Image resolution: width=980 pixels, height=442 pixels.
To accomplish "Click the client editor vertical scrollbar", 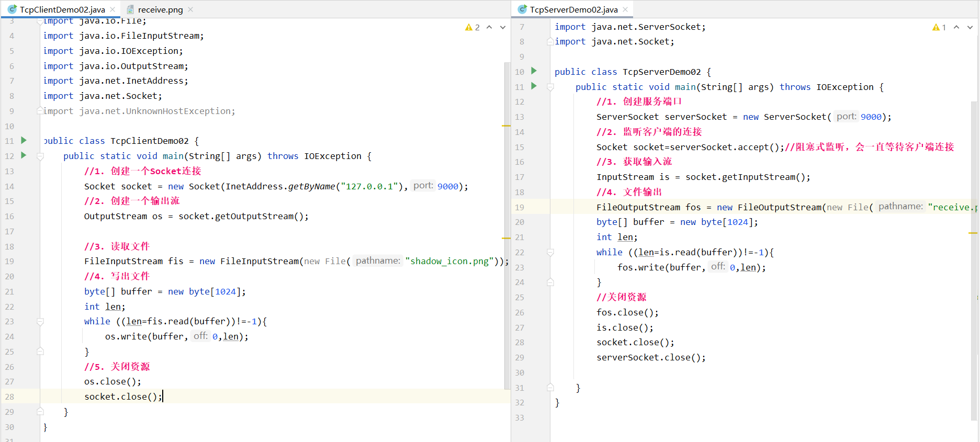I will [506, 225].
